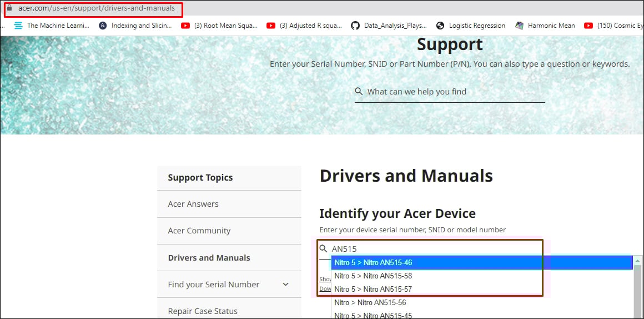Click the magnifier in Support search
644x319 pixels.
pos(359,92)
